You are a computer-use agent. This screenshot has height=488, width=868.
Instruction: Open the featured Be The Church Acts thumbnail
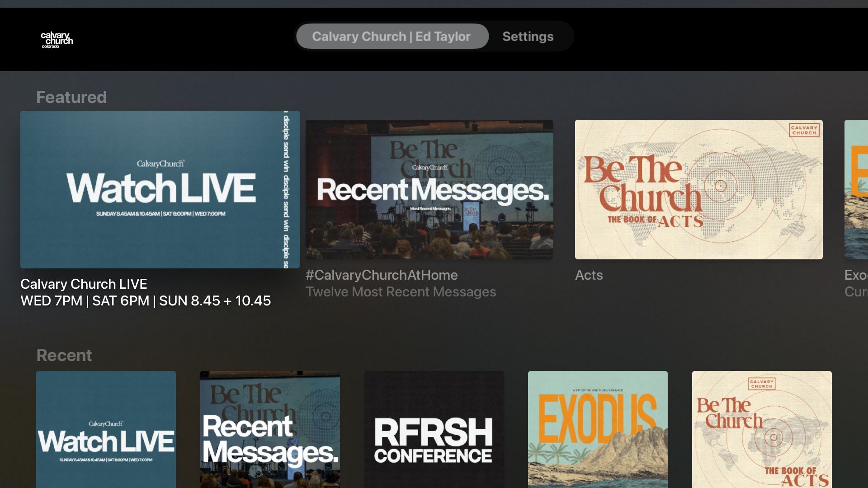pyautogui.click(x=699, y=189)
